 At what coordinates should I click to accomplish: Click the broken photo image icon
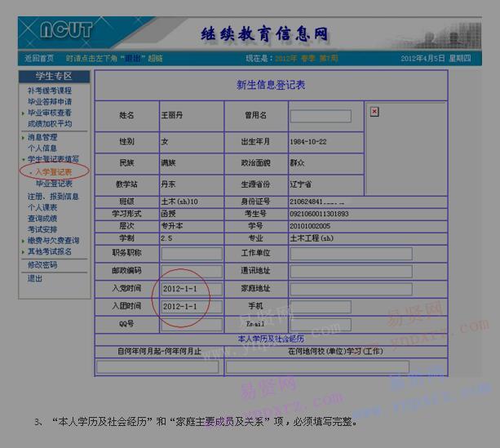pos(374,112)
